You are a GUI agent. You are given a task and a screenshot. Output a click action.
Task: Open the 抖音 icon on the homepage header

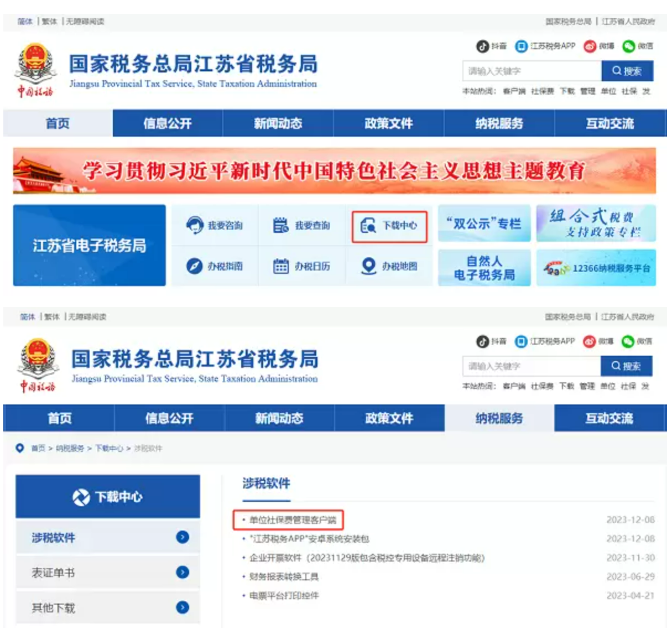(x=482, y=46)
